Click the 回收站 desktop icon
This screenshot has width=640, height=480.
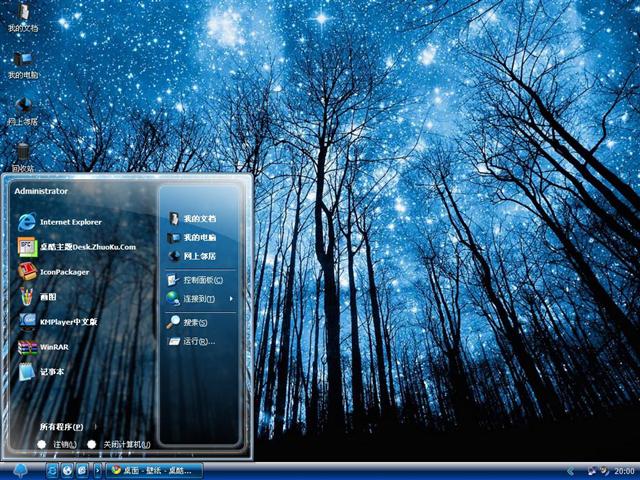[x=22, y=155]
